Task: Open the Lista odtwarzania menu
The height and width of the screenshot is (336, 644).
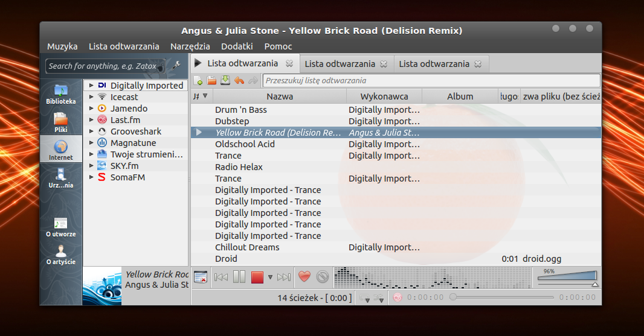Action: click(x=124, y=46)
